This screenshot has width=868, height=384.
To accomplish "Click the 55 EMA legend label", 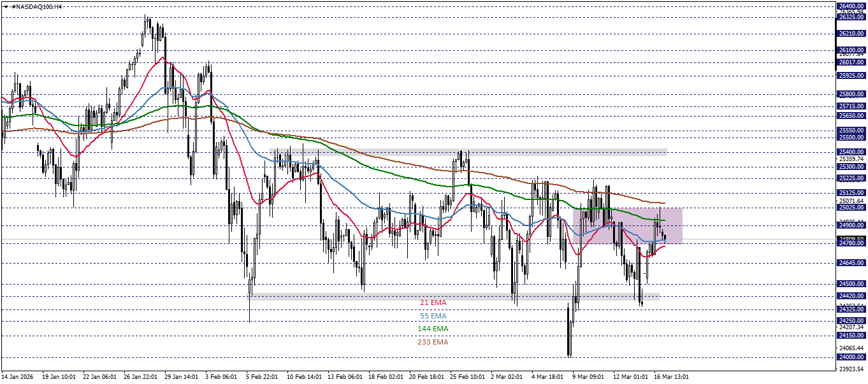I will [x=433, y=316].
